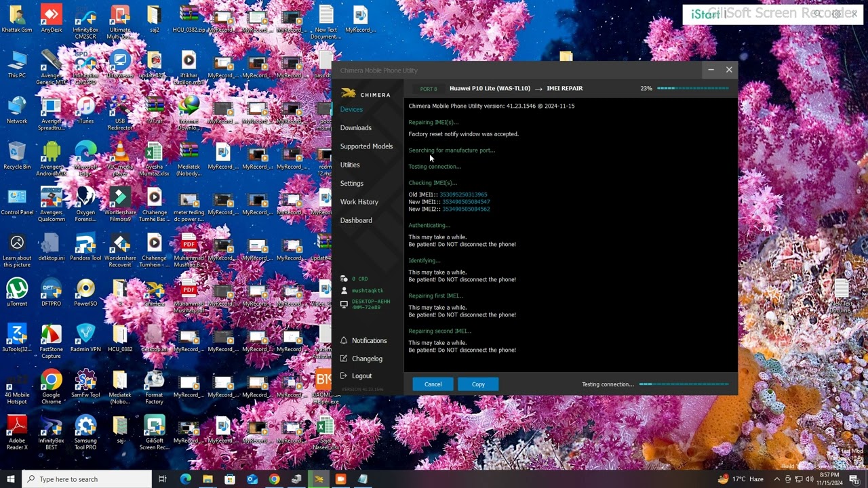This screenshot has width=868, height=488.
Task: Click the PORT 8 label
Action: (x=428, y=89)
